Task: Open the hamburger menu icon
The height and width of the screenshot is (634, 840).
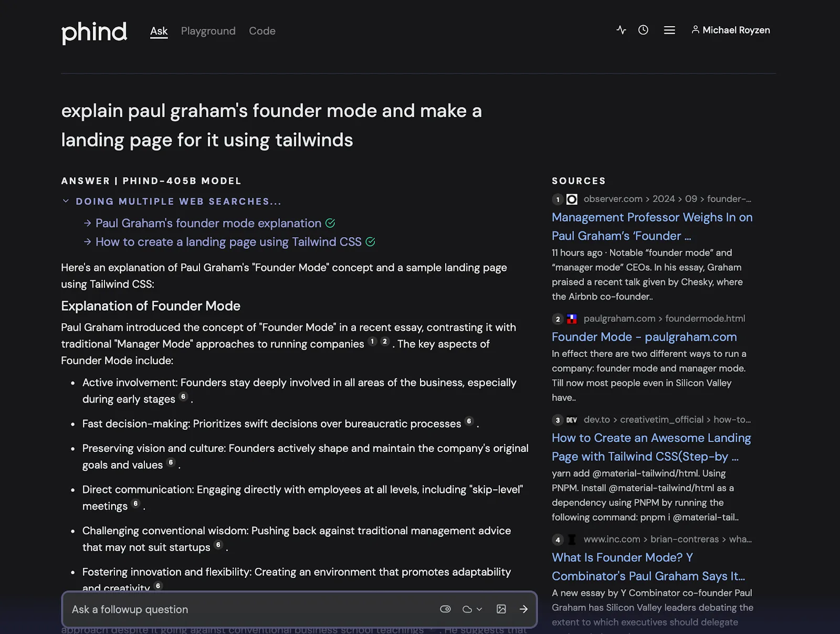Action: click(669, 30)
